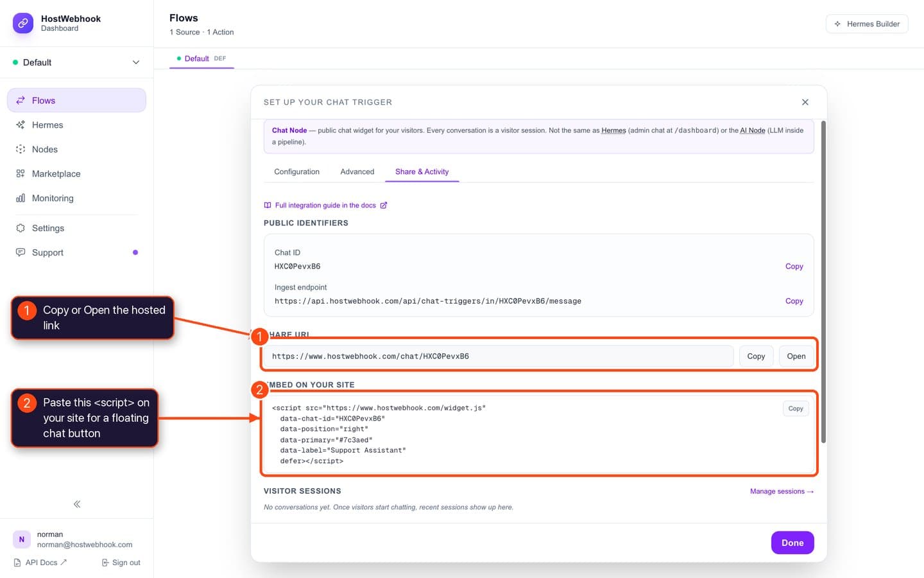This screenshot has width=924, height=578.
Task: Click the book icon beside integration guide
Action: (x=268, y=206)
